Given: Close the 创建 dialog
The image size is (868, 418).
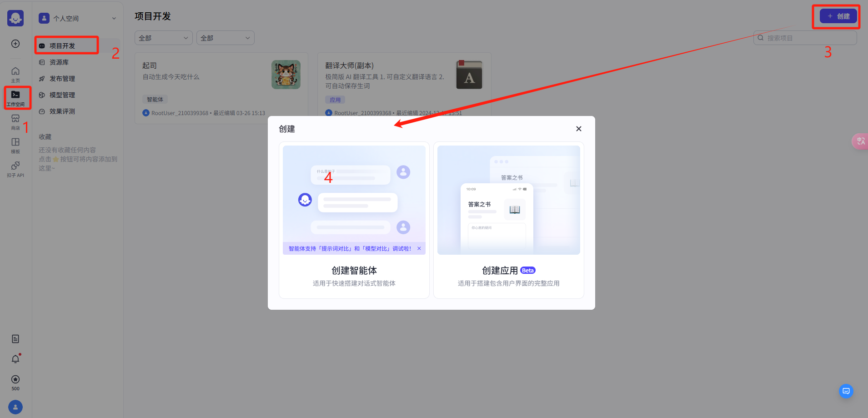Looking at the screenshot, I should click(x=578, y=129).
